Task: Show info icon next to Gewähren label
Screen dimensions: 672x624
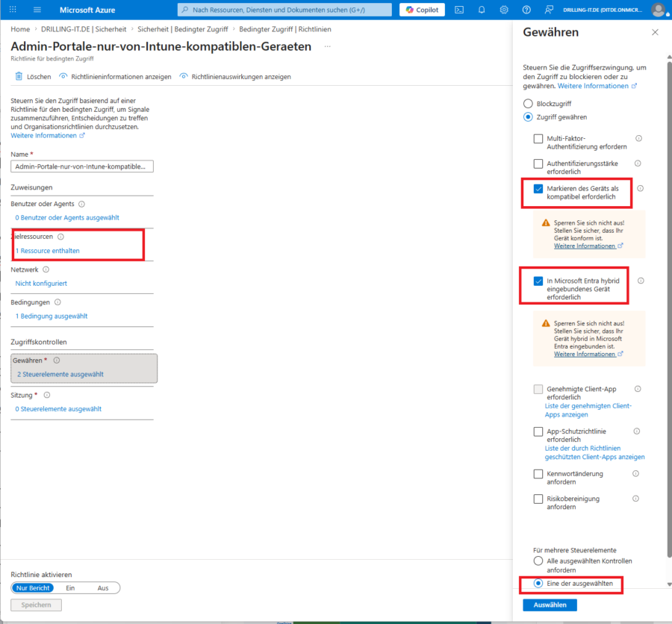Action: coord(57,361)
